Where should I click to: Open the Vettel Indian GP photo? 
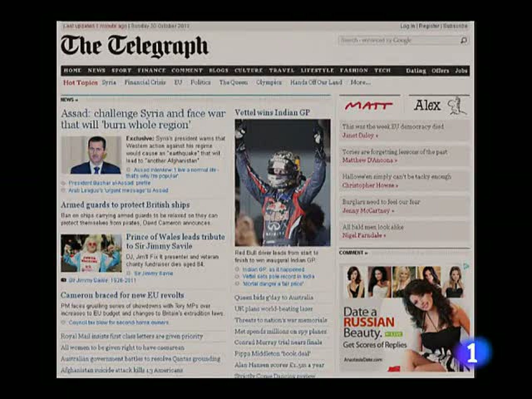(x=283, y=183)
